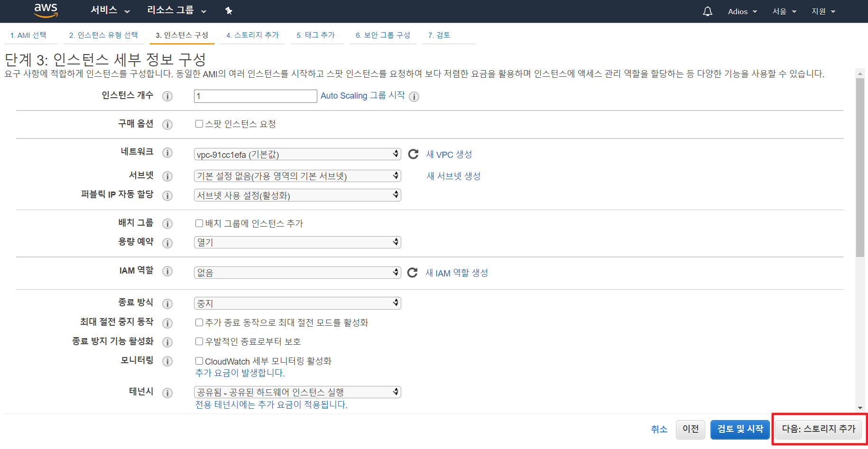868x449 pixels.
Task: Open the notifications bell icon
Action: point(707,11)
